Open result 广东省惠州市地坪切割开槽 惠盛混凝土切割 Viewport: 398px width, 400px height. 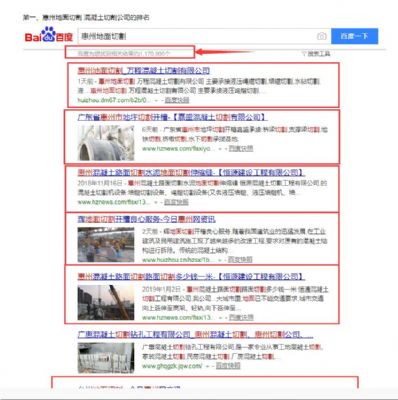(172, 117)
